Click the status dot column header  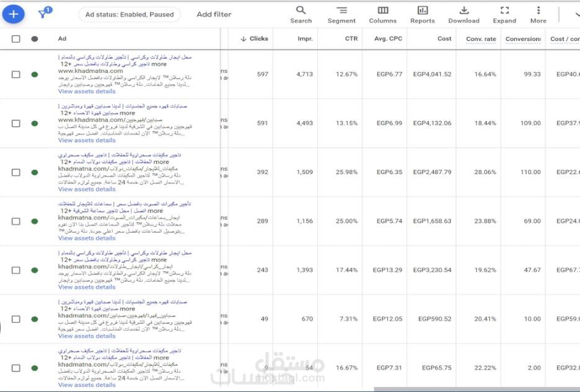pos(35,39)
